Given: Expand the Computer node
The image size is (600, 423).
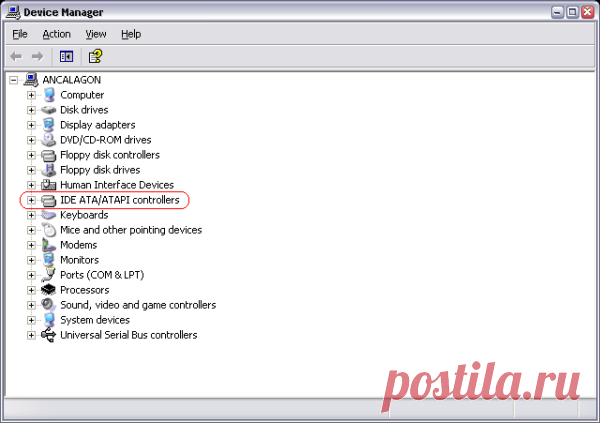Looking at the screenshot, I should (x=31, y=95).
